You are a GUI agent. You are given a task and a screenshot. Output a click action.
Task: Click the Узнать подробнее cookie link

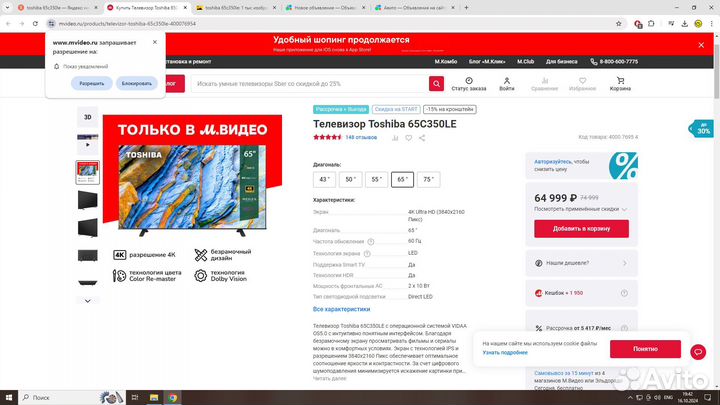[505, 353]
